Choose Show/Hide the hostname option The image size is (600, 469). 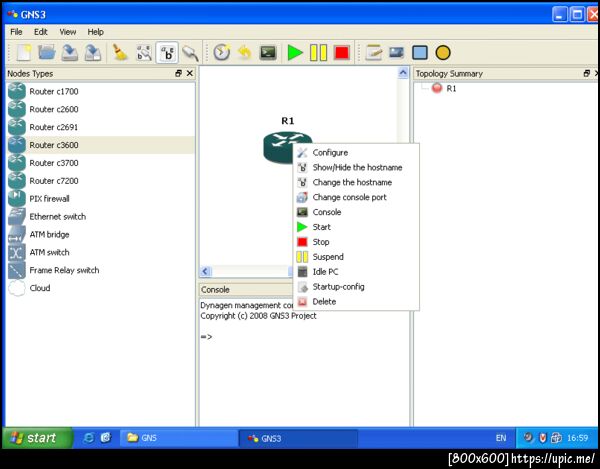point(356,167)
